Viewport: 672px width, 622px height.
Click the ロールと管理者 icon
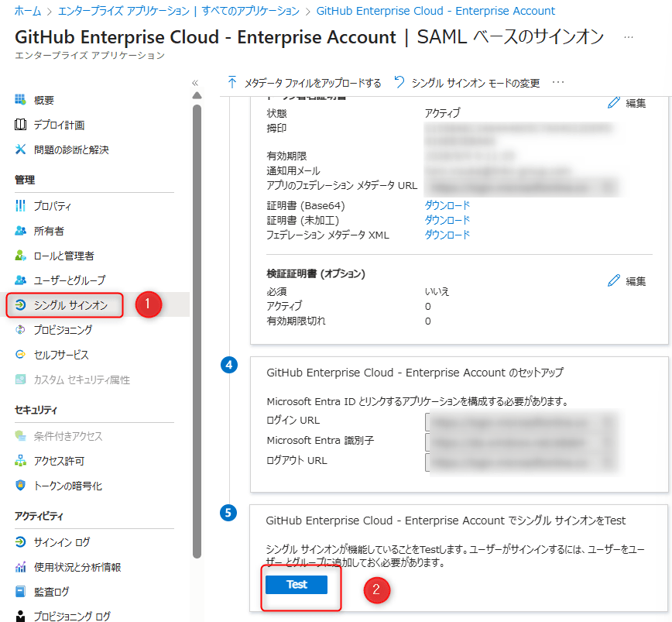[x=20, y=256]
